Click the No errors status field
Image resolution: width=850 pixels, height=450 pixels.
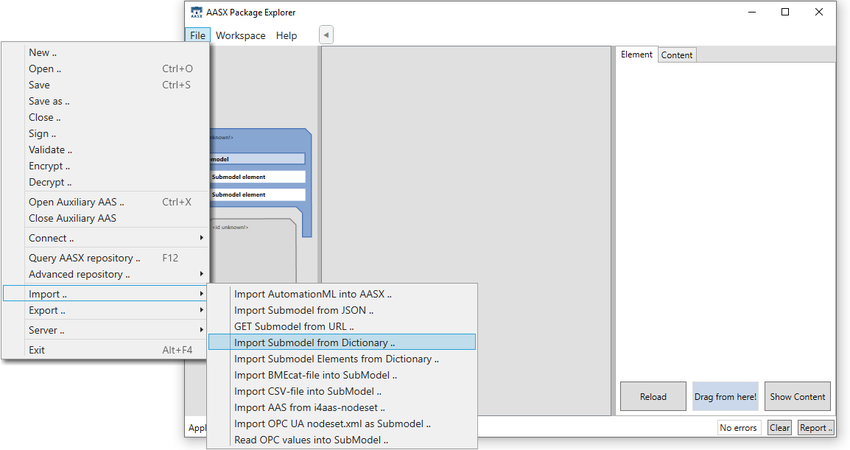[x=738, y=428]
